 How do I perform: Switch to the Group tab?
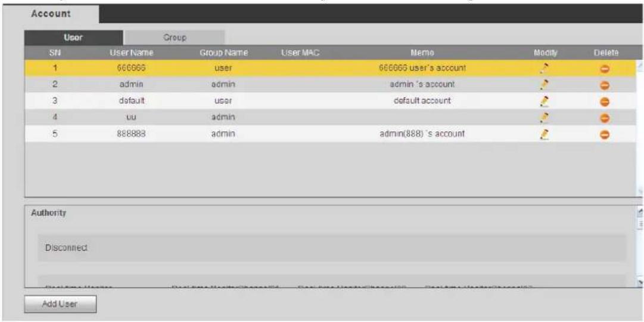tap(174, 38)
